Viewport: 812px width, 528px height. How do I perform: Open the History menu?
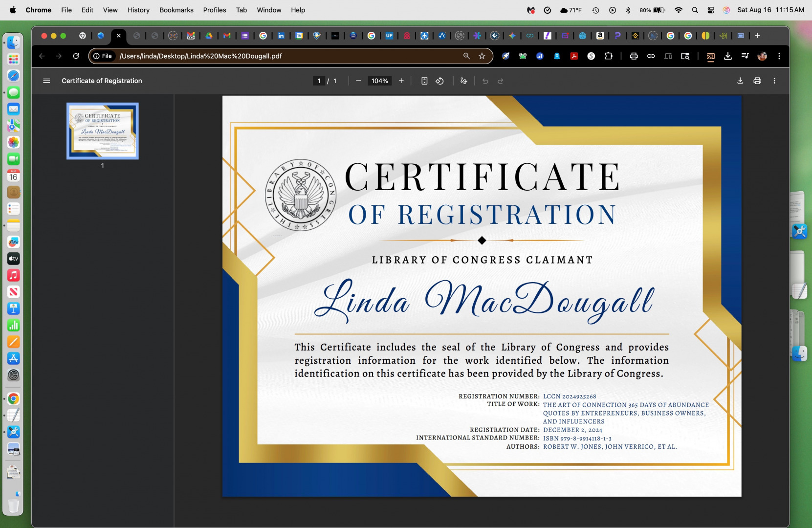[138, 10]
